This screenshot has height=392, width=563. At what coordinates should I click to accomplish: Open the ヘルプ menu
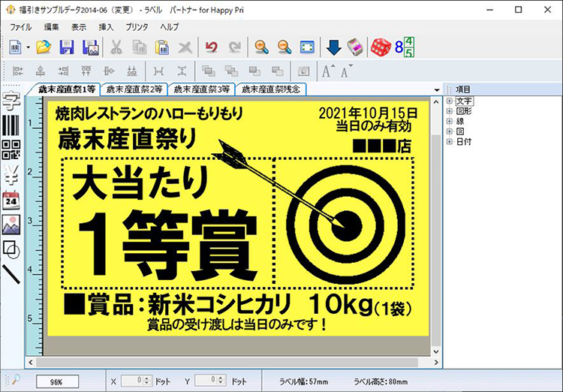(169, 27)
